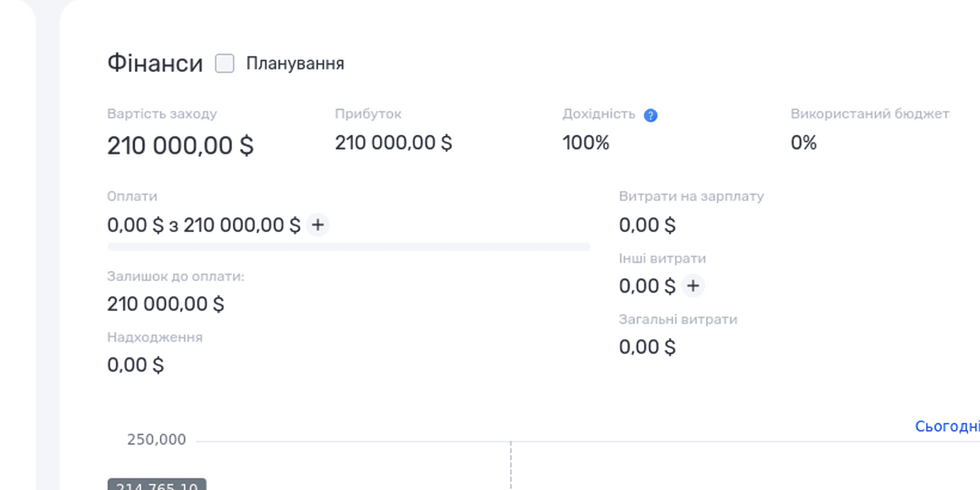This screenshot has height=490, width=980.
Task: Add a payment with the Оплати plus icon
Action: tap(318, 225)
